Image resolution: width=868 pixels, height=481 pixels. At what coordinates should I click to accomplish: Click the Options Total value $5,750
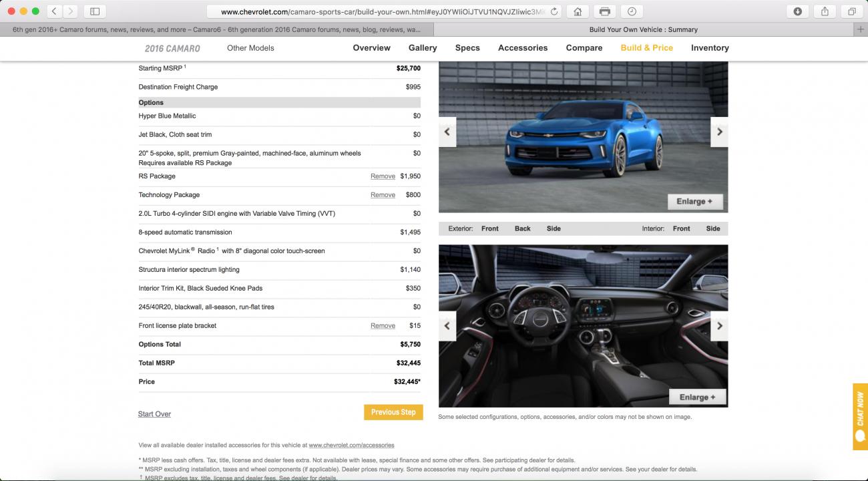coord(410,345)
